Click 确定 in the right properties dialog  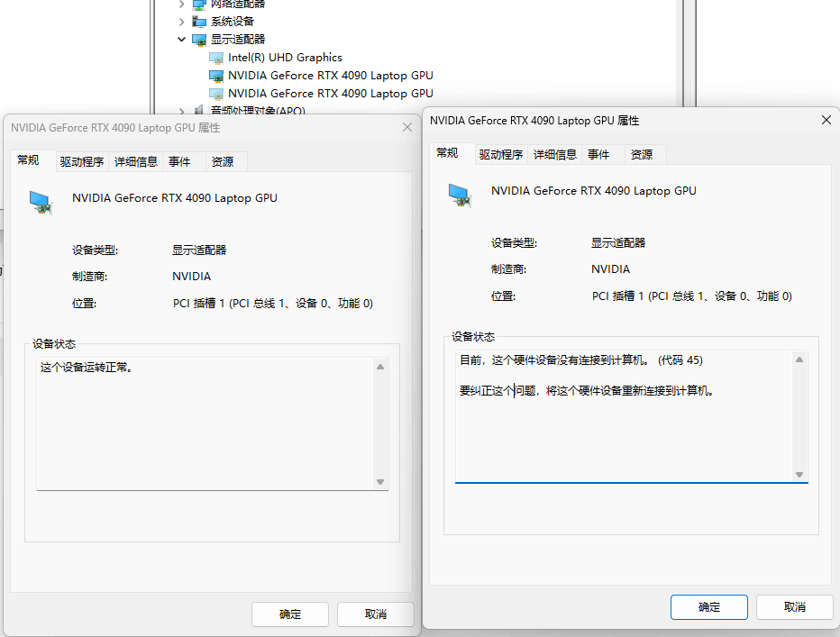point(708,606)
